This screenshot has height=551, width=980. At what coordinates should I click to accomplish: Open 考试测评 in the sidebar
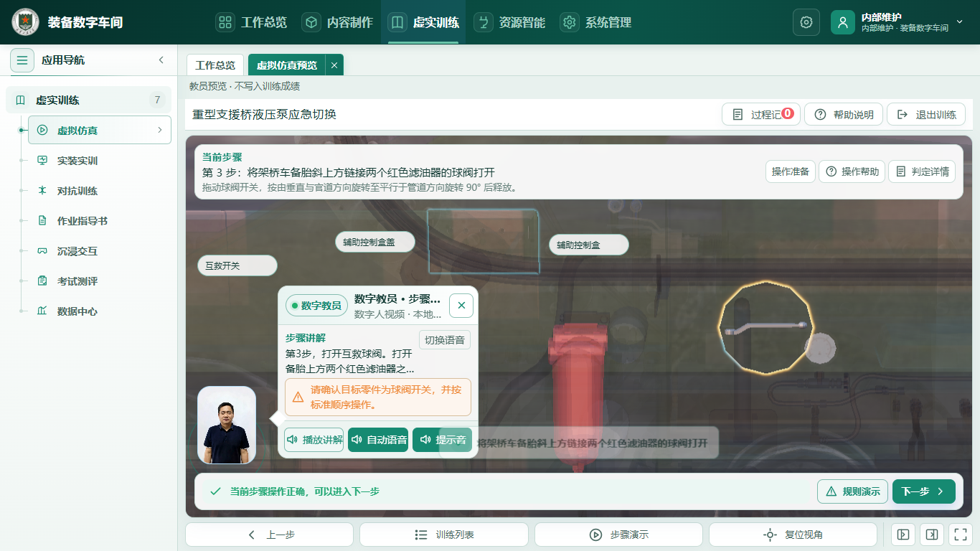(77, 281)
